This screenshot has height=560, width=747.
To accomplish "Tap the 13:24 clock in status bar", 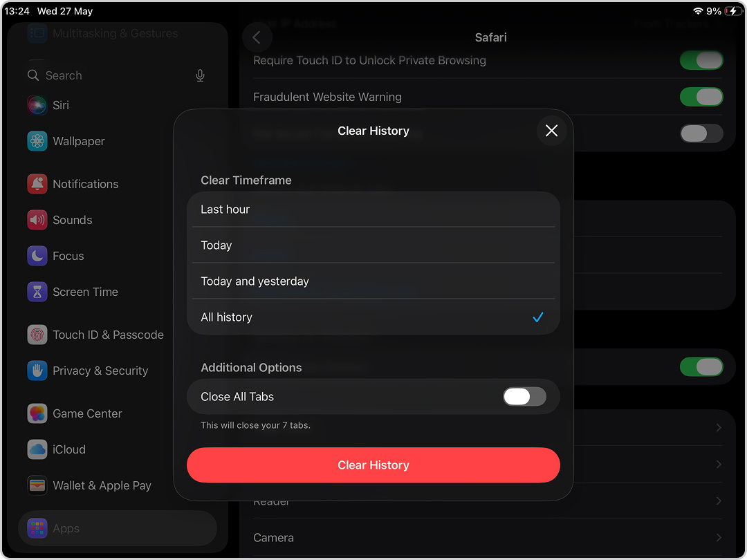I will 17,11.
